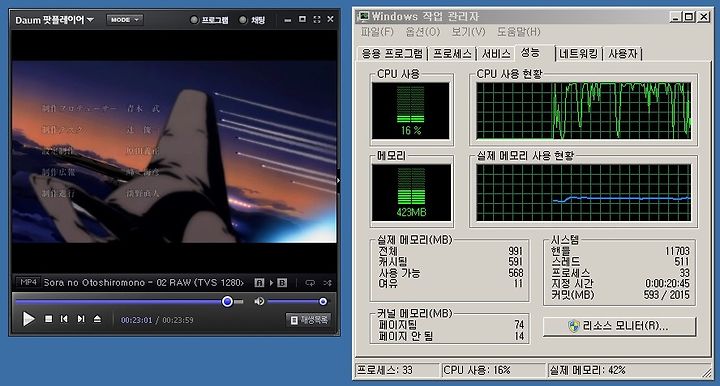Click the playing video frame
Image resolution: width=720 pixels, height=386 pixels.
coord(174,151)
